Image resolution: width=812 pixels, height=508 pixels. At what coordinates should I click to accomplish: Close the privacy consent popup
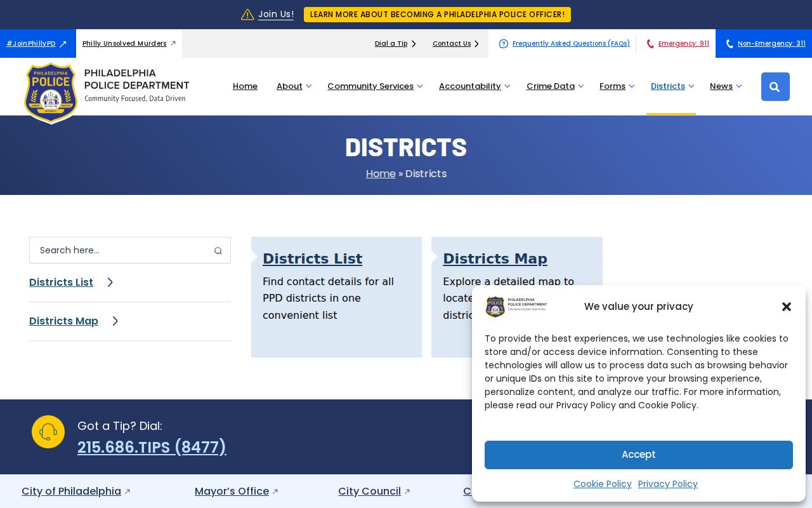787,307
